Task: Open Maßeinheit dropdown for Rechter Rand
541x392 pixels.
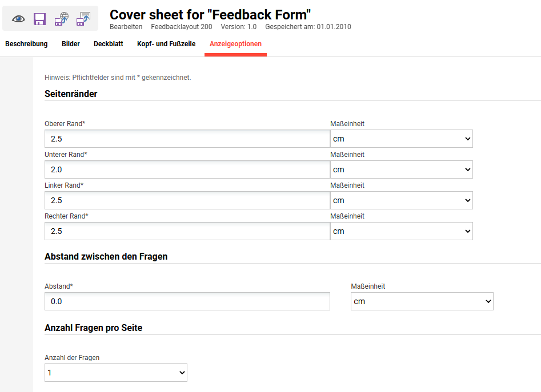Action: (x=401, y=231)
